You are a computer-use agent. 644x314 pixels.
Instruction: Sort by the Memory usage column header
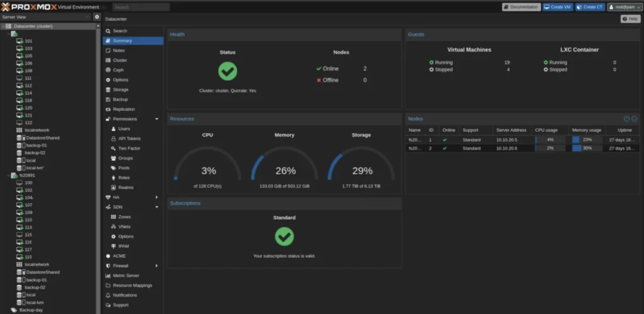point(586,130)
